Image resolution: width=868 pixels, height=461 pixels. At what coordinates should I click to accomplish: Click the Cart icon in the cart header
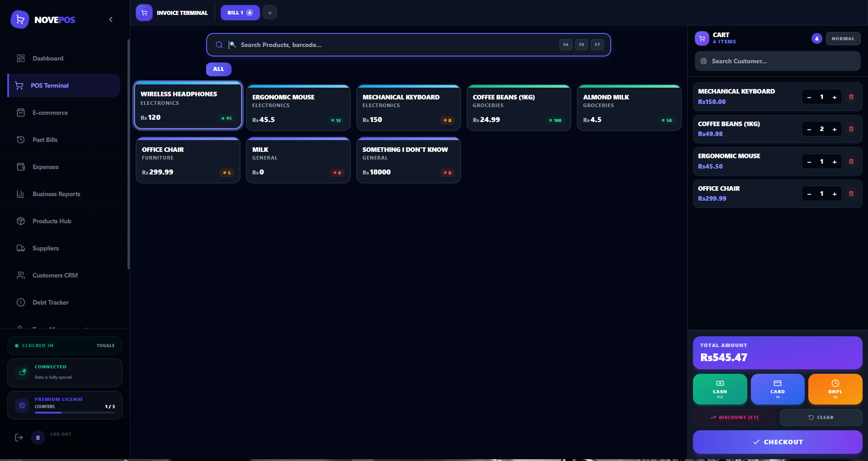pyautogui.click(x=702, y=38)
